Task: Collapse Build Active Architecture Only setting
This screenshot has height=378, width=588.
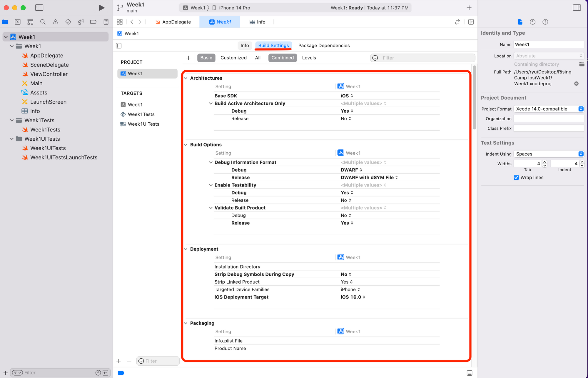Action: pyautogui.click(x=211, y=103)
